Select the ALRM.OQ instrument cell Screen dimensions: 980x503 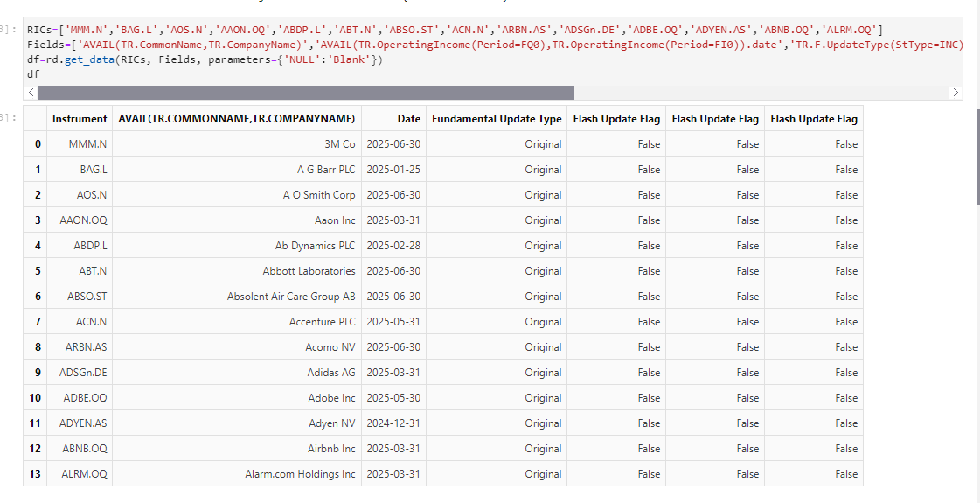[80, 473]
